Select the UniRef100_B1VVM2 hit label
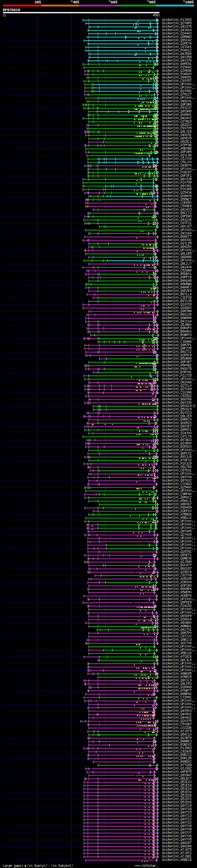The image size is (197, 868). pyautogui.click(x=177, y=91)
